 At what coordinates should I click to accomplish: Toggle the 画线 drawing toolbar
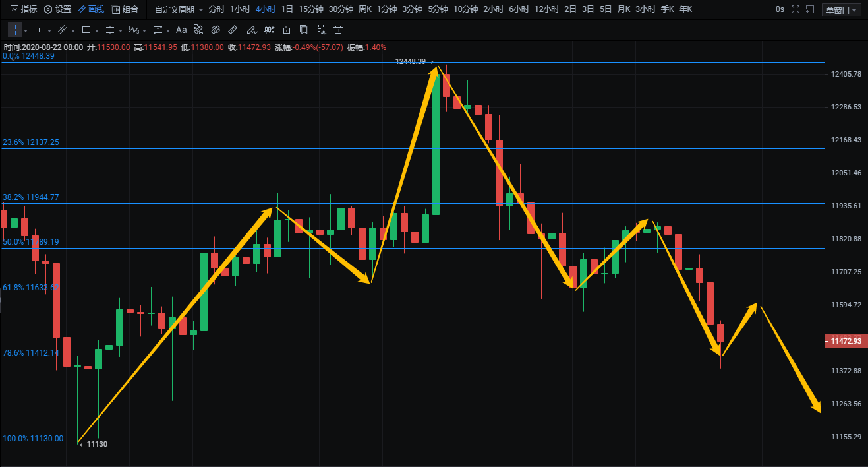coord(91,9)
